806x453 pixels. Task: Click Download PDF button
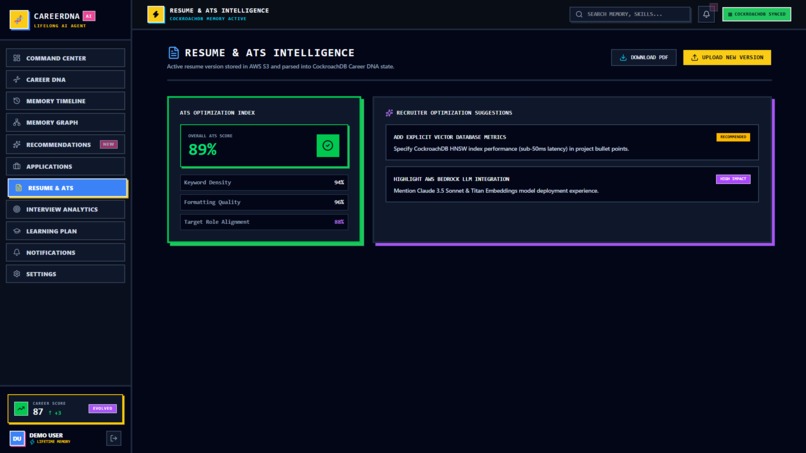[x=644, y=58]
